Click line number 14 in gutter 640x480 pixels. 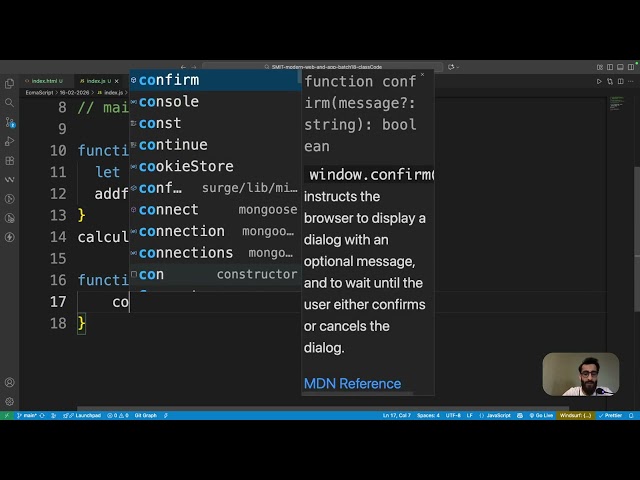(x=58, y=237)
